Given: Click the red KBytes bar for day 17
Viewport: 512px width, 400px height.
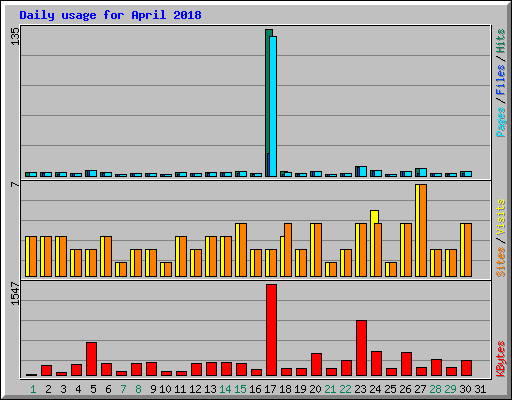Looking at the screenshot, I should [x=271, y=330].
